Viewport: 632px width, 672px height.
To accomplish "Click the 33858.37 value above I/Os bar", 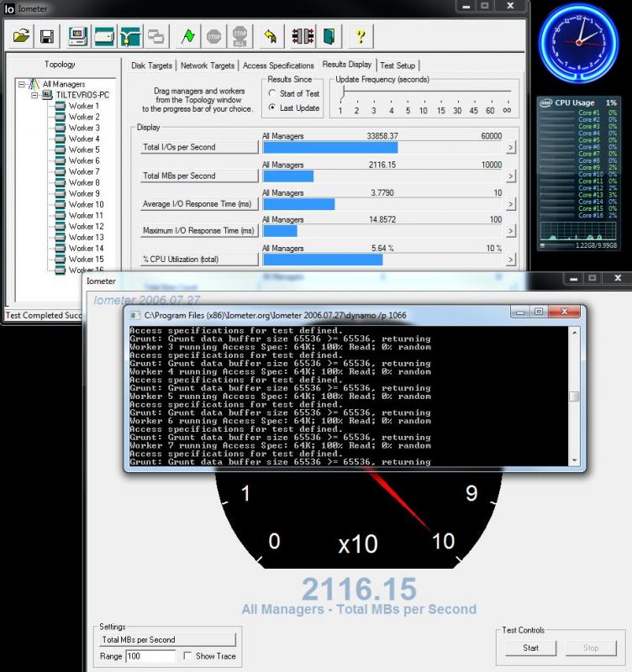I will coord(382,136).
